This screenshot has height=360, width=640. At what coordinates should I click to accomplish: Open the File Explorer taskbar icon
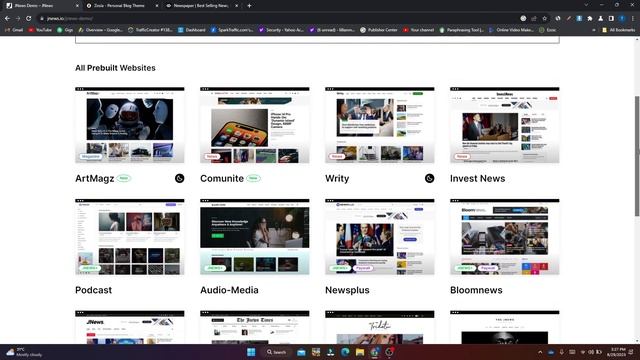(360, 352)
